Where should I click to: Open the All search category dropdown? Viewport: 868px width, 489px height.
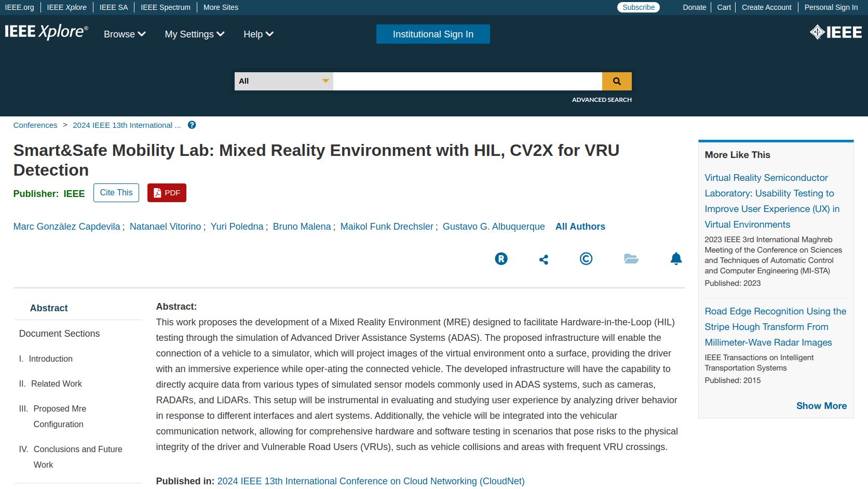click(283, 81)
